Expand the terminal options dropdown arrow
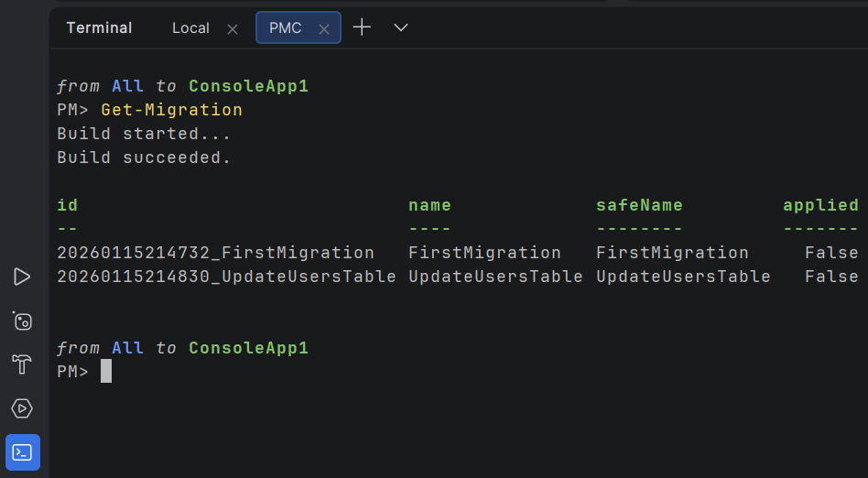 pyautogui.click(x=401, y=27)
